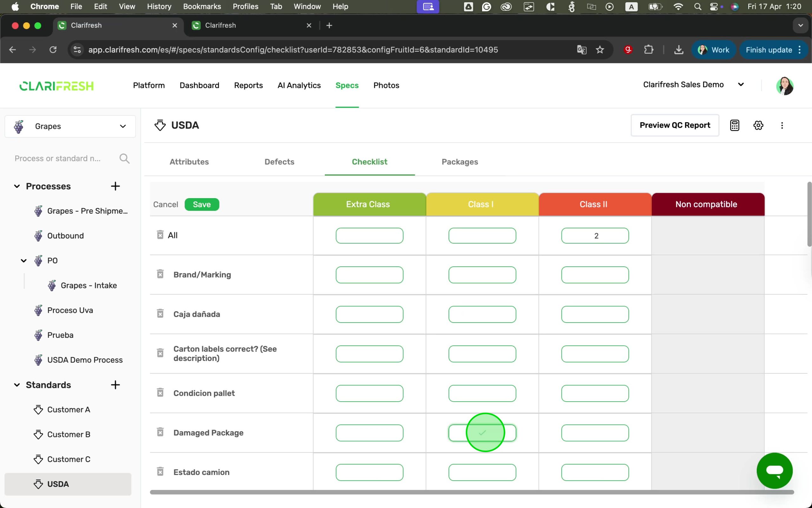The image size is (812, 508).
Task: Open the USDA Demo Process
Action: [85, 360]
